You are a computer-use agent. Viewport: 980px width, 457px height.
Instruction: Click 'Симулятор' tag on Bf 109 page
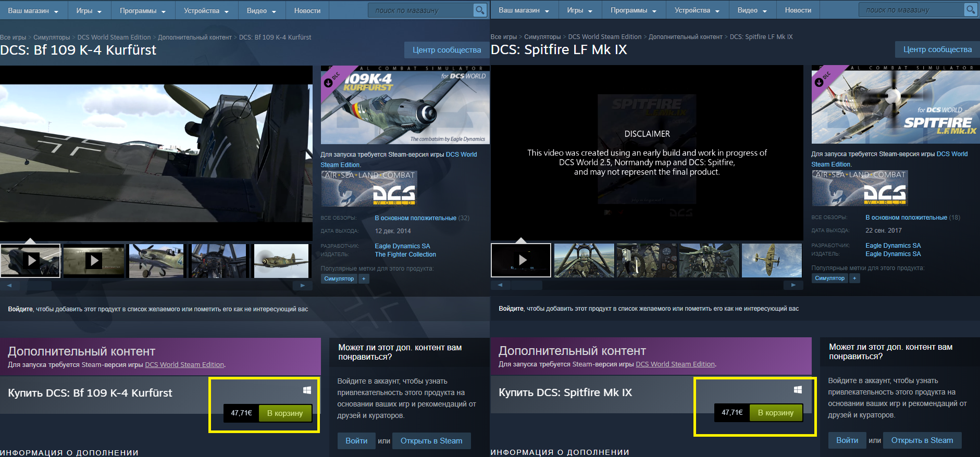(x=339, y=279)
